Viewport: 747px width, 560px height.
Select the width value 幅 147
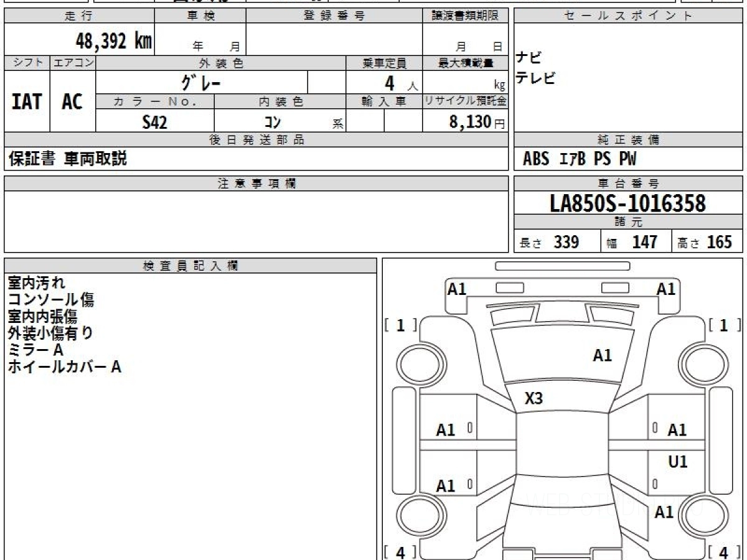tap(632, 242)
